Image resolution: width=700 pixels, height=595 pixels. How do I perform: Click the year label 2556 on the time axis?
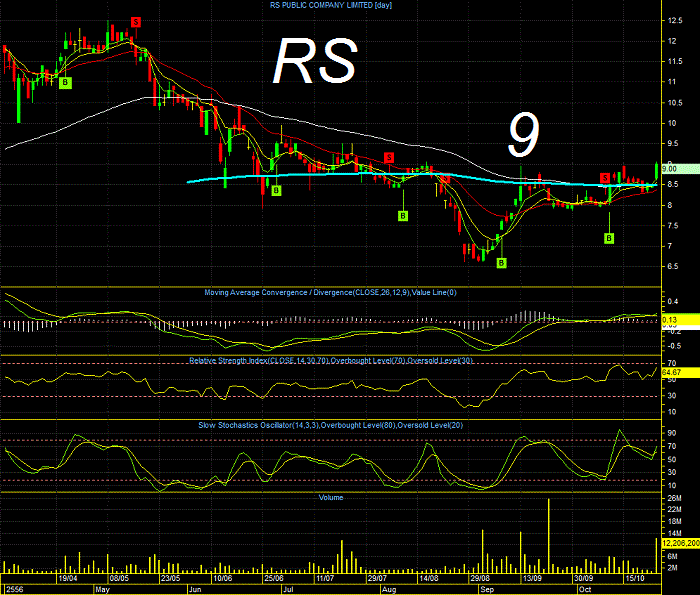point(14,589)
